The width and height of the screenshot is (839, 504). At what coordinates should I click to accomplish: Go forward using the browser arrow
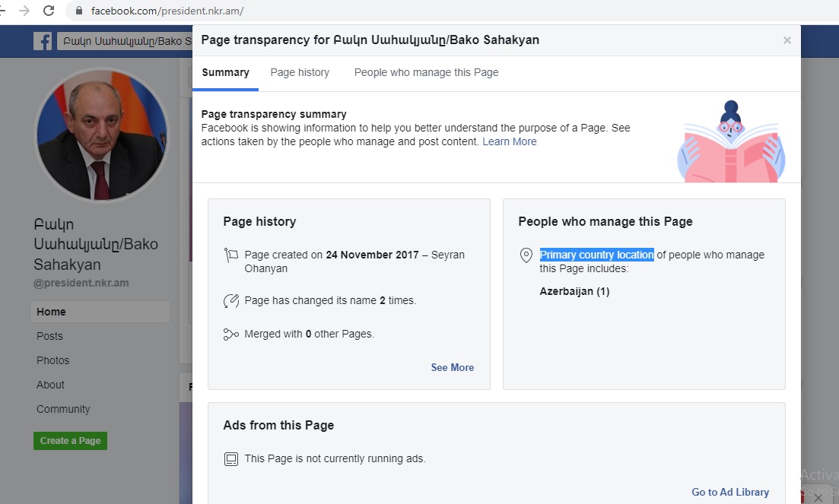pos(24,11)
